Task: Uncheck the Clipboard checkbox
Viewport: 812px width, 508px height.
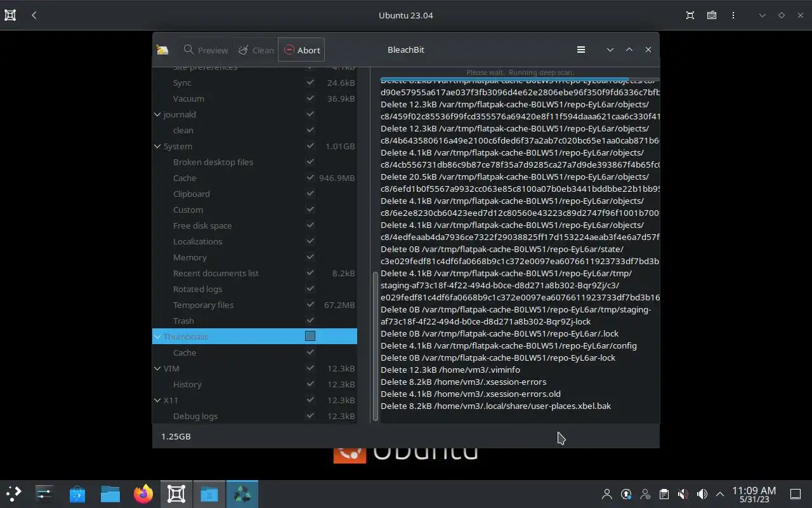Action: click(310, 194)
